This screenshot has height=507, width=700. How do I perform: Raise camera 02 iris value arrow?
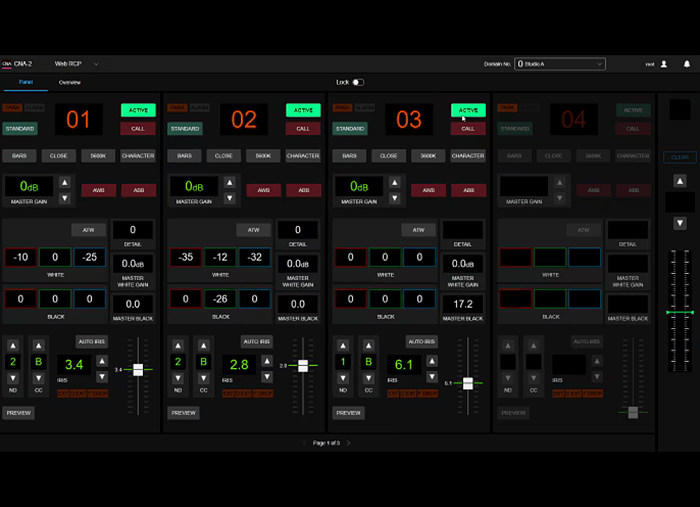pyautogui.click(x=267, y=361)
